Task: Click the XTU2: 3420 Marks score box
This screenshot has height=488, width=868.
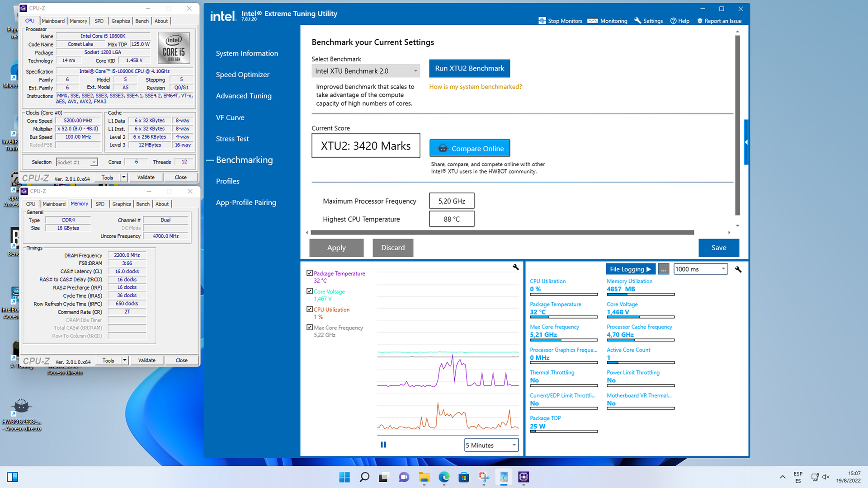Action: [366, 145]
